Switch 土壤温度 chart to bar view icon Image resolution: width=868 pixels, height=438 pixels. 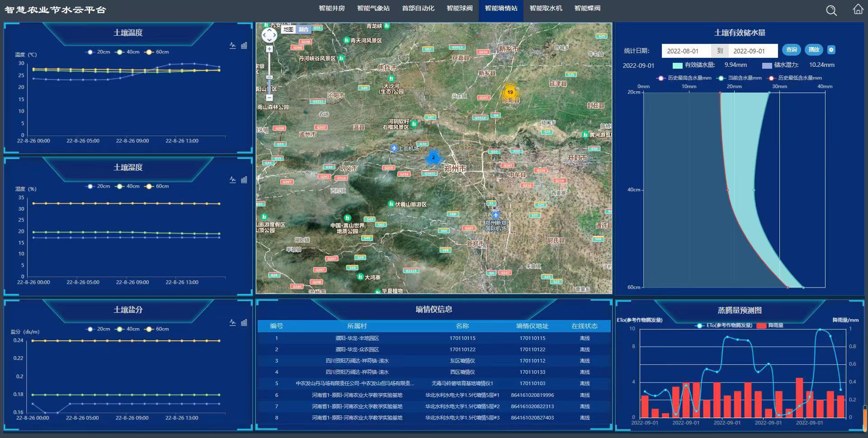pyautogui.click(x=244, y=45)
